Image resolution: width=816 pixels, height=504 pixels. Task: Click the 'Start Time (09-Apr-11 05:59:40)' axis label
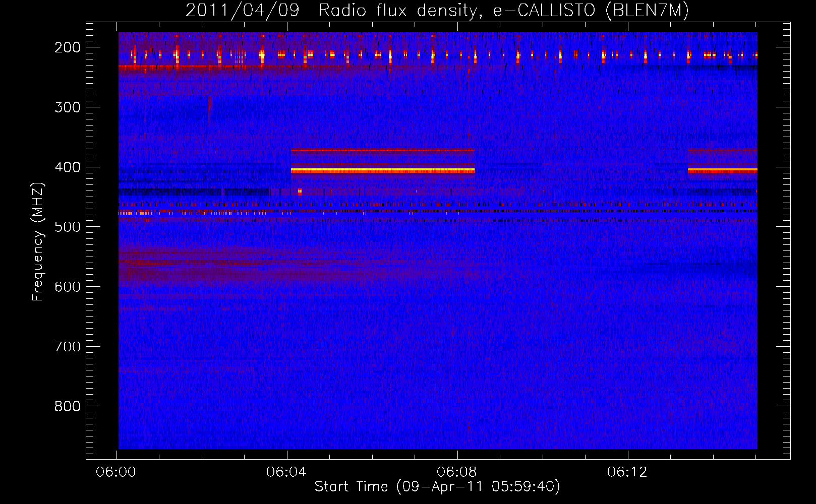coord(437,487)
